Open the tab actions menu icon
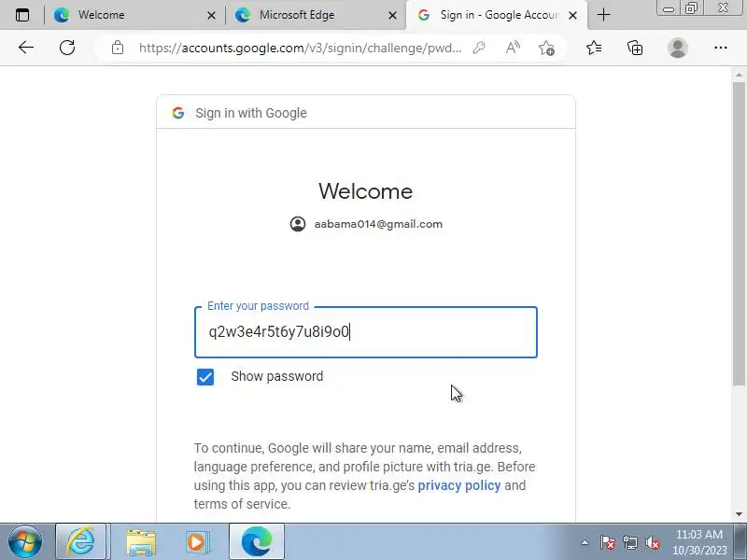Screen dimensions: 747x560 click(x=21, y=15)
